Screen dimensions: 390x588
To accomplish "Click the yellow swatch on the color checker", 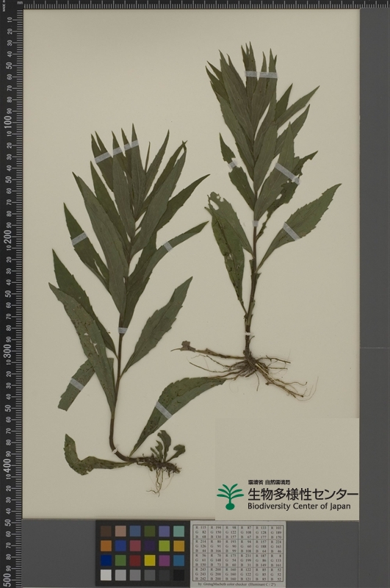I will 150,560.
